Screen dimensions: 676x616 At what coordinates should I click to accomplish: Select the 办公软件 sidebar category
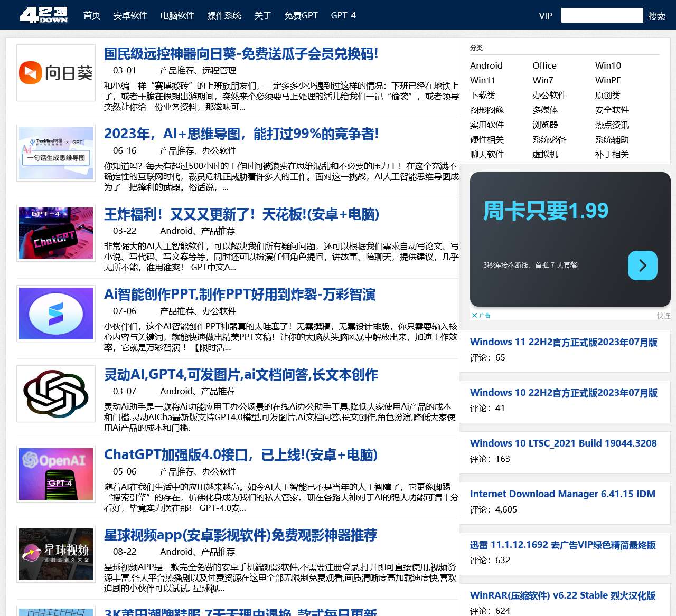coord(549,95)
